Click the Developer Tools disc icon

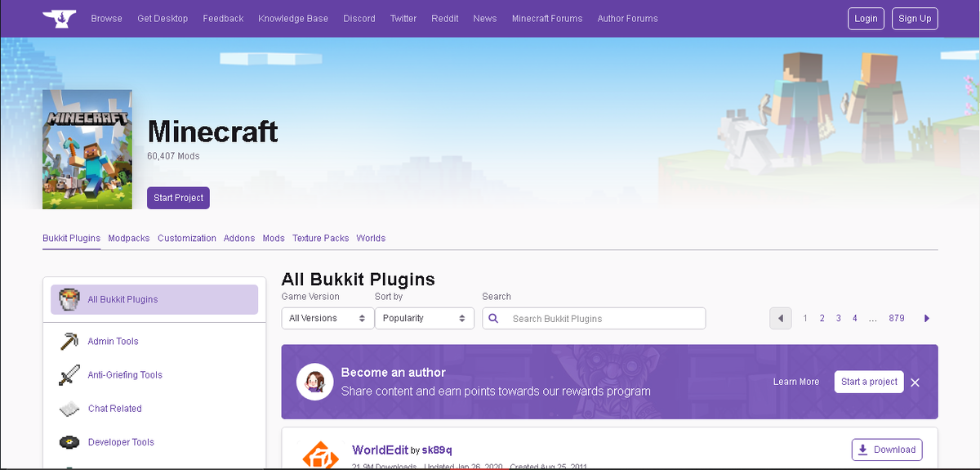pyautogui.click(x=69, y=442)
